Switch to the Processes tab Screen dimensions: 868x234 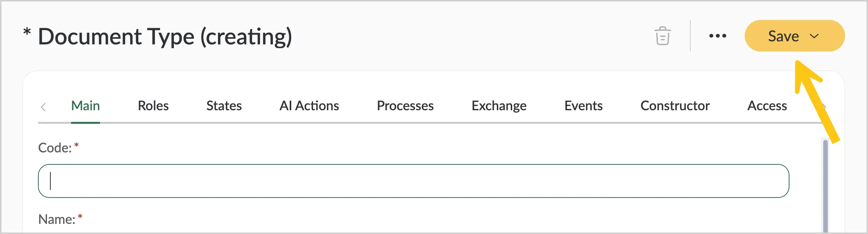tap(405, 106)
